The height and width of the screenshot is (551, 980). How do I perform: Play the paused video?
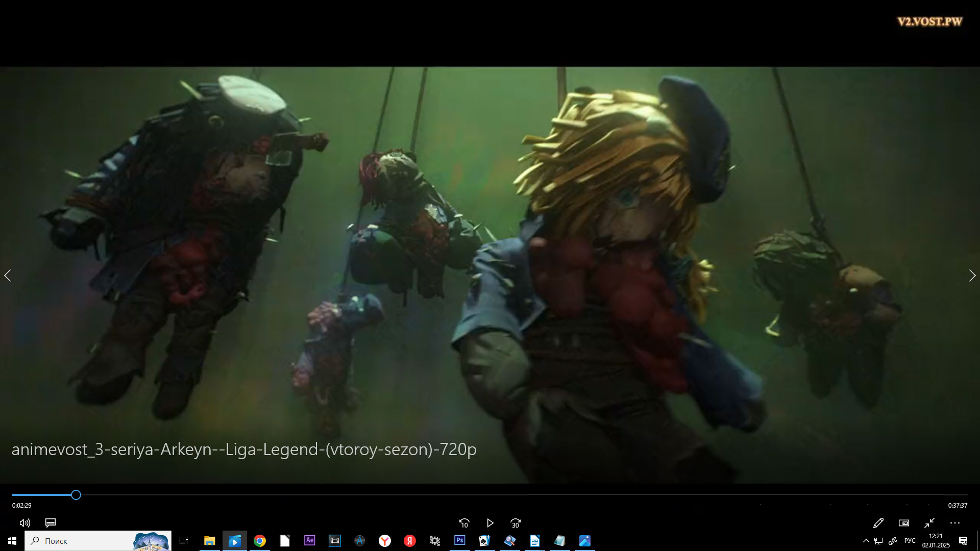click(x=490, y=523)
